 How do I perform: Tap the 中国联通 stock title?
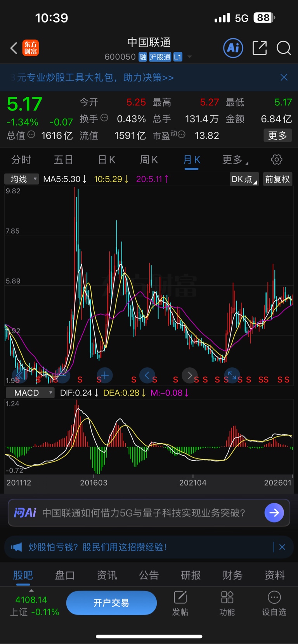149,42
